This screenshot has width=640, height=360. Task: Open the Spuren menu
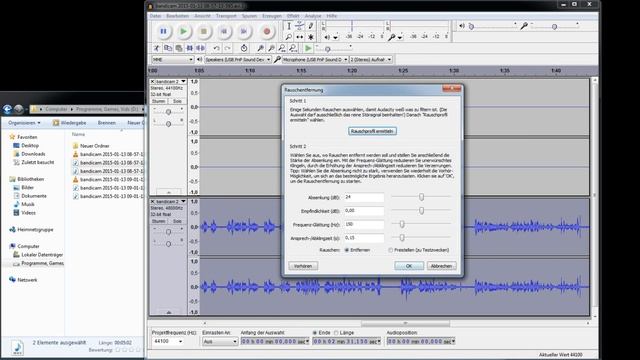249,16
